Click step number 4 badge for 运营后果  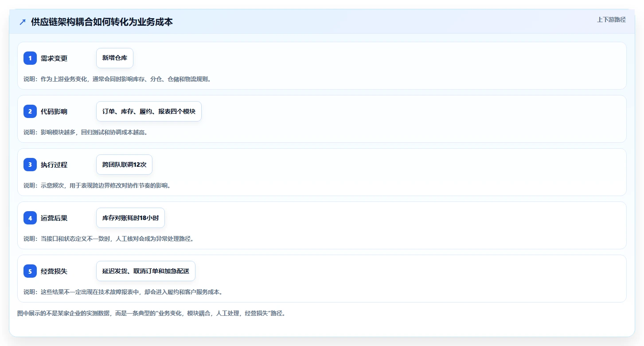point(30,218)
